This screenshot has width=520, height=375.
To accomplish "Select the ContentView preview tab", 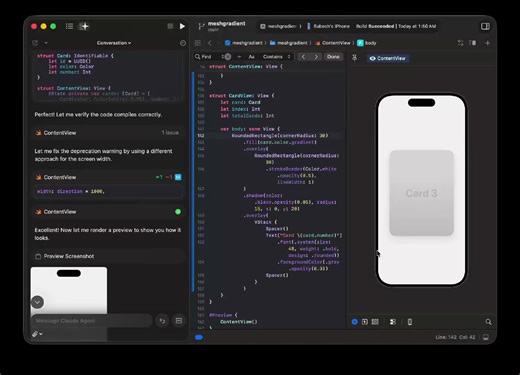I will (388, 58).
